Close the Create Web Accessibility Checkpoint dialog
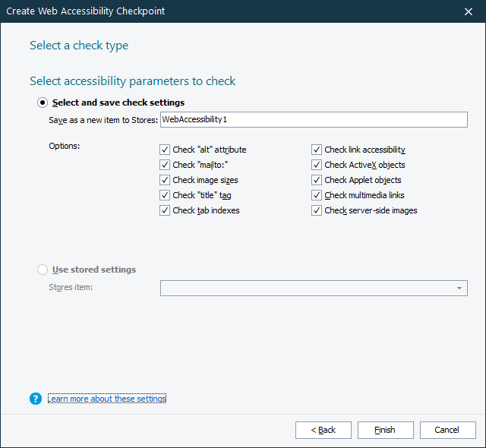 click(469, 11)
